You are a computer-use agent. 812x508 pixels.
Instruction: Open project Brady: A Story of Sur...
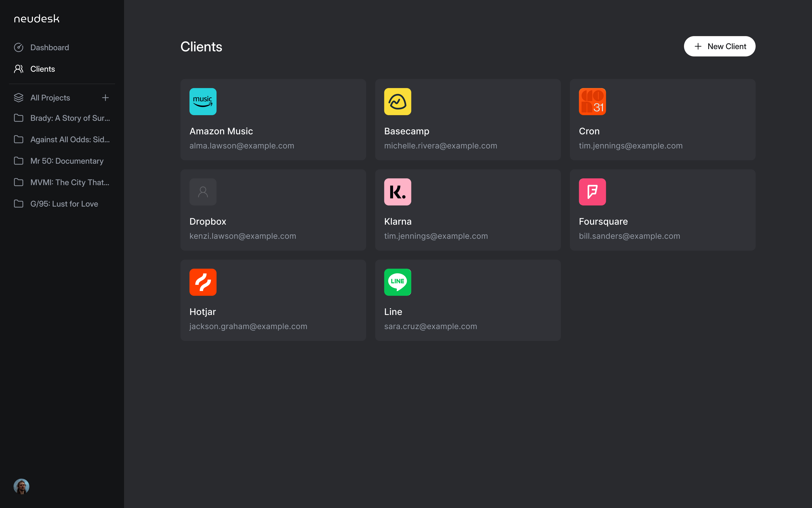click(70, 118)
